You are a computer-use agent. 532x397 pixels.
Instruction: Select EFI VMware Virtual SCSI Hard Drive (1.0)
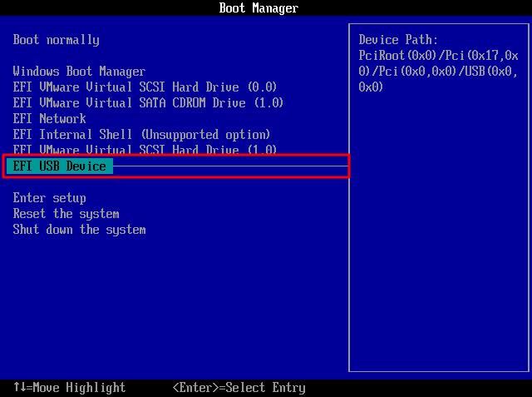(145, 149)
